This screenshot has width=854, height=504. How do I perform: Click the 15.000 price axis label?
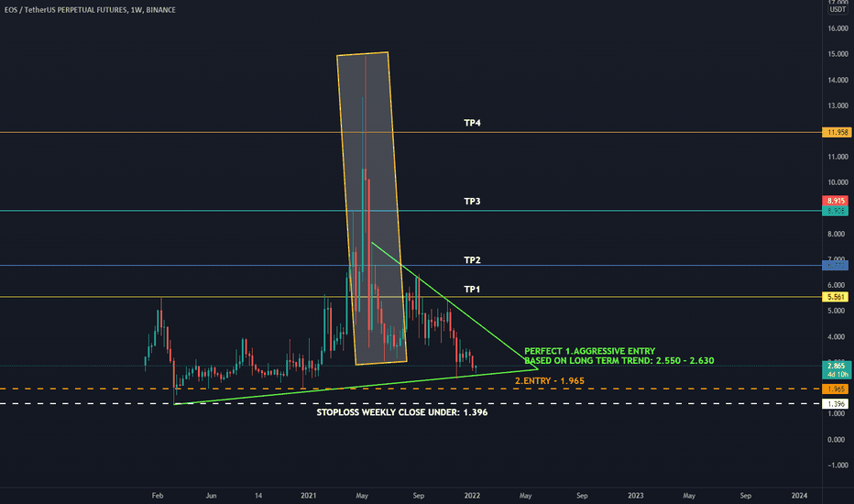838,54
